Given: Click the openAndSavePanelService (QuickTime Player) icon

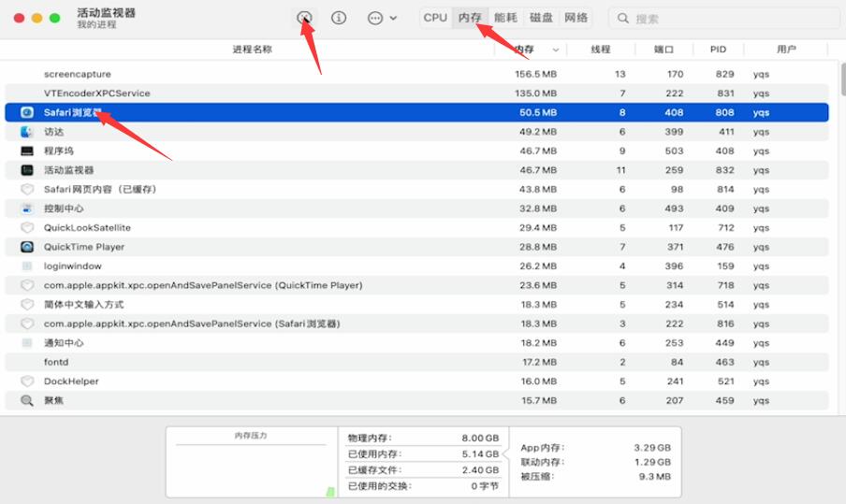Looking at the screenshot, I should pos(27,285).
